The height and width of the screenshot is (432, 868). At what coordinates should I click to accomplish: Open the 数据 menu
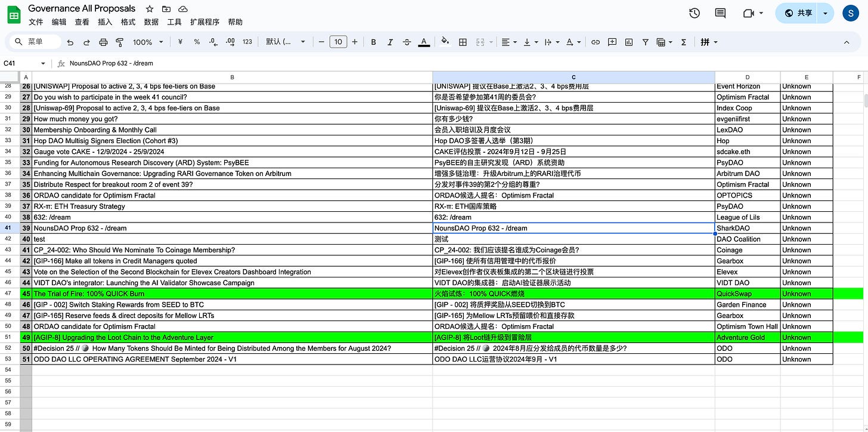[x=151, y=22]
